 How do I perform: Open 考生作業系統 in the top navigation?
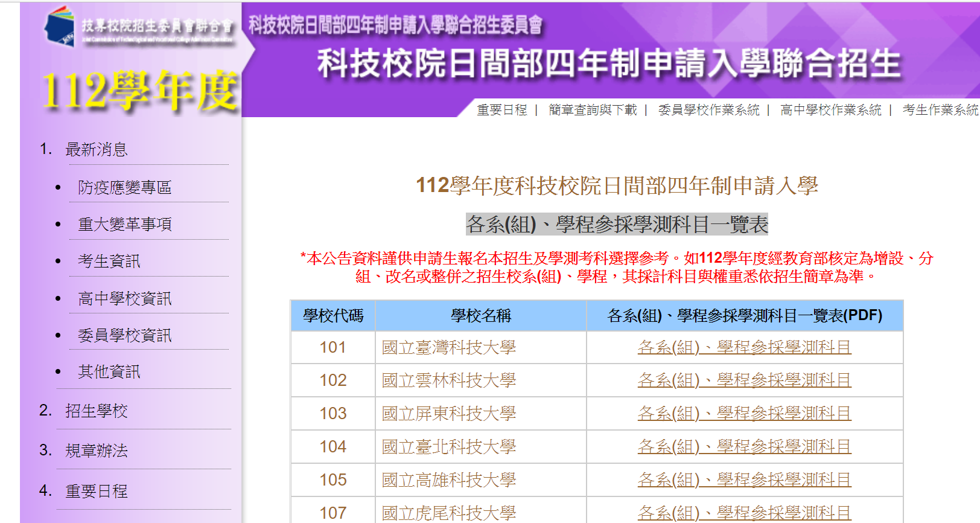(x=940, y=110)
